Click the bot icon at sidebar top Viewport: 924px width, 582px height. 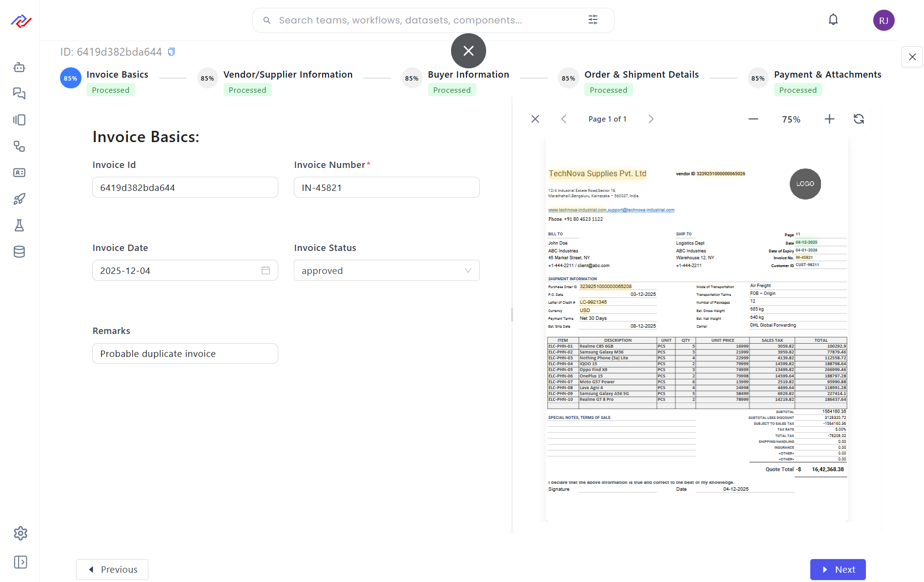(x=20, y=67)
